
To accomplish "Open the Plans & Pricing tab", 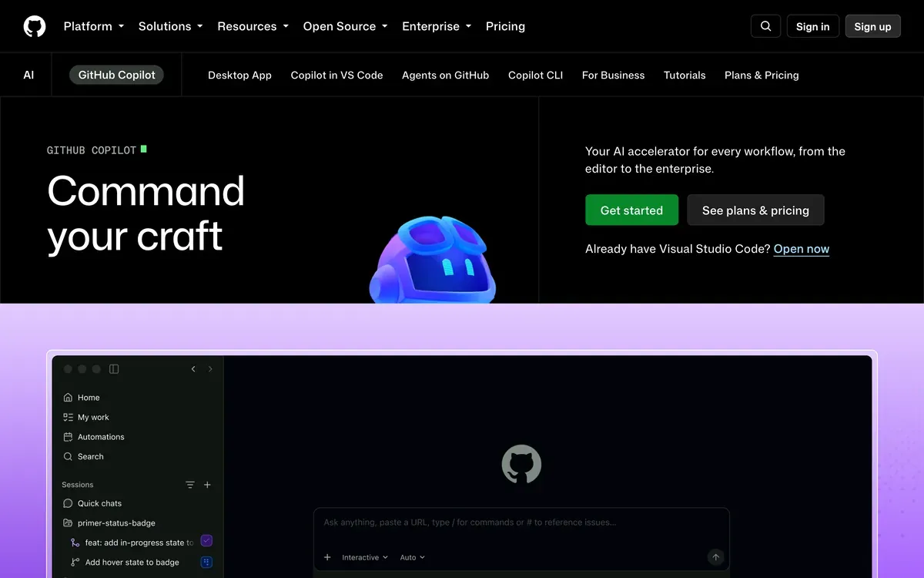I will pyautogui.click(x=762, y=75).
